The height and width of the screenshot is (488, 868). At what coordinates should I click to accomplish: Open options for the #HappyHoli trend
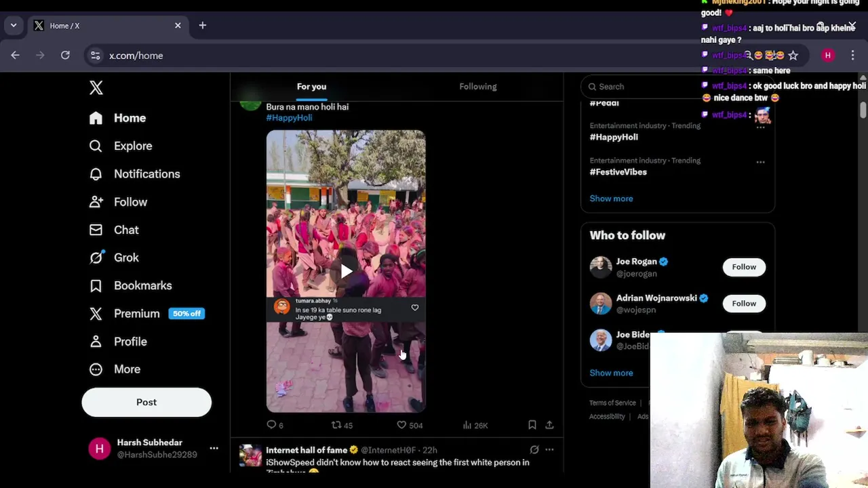760,127
